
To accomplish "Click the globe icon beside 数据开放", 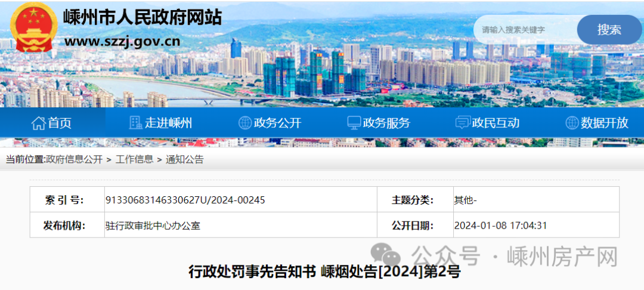I will 572,123.
